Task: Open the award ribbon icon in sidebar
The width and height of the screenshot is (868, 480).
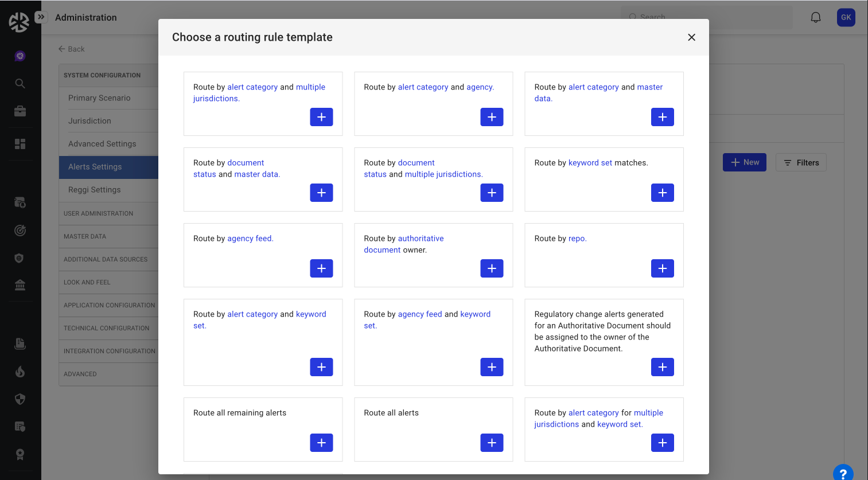Action: pyautogui.click(x=20, y=455)
